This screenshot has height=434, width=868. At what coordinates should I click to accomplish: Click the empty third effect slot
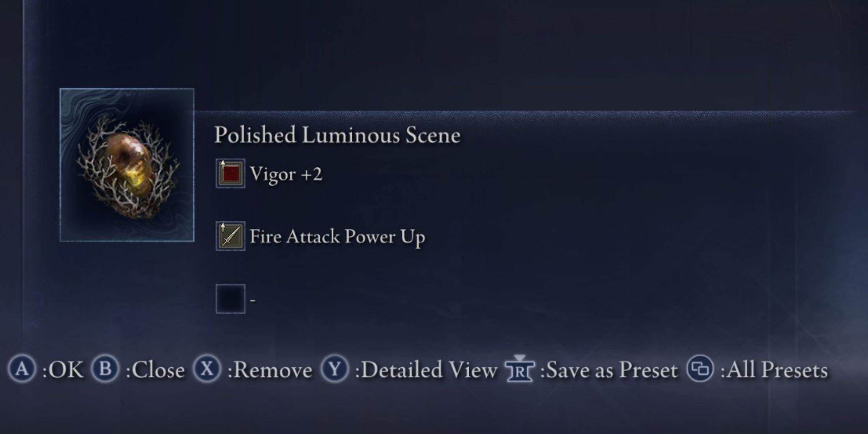[x=230, y=299]
